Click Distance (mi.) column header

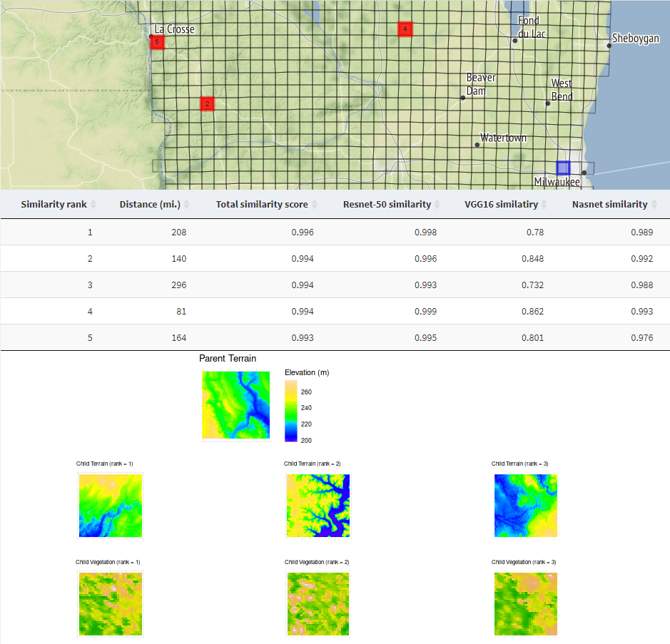[150, 205]
